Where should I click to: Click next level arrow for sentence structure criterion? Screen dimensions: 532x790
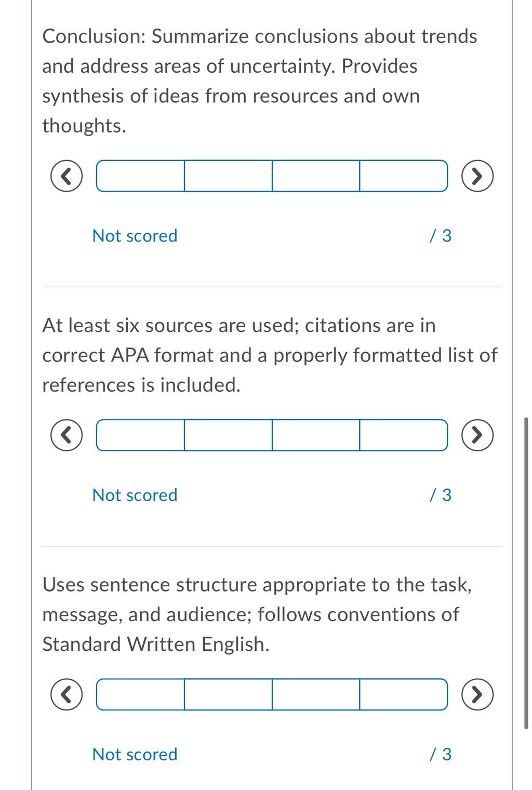(x=477, y=694)
